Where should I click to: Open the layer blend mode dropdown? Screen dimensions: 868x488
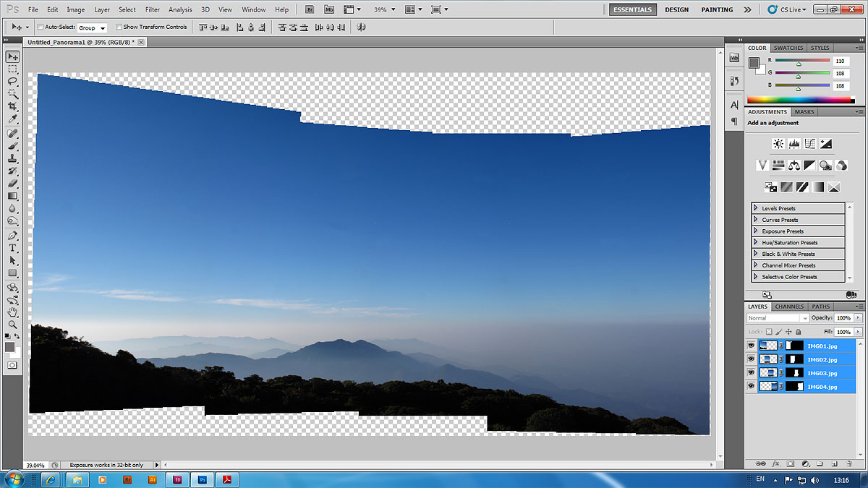[778, 318]
